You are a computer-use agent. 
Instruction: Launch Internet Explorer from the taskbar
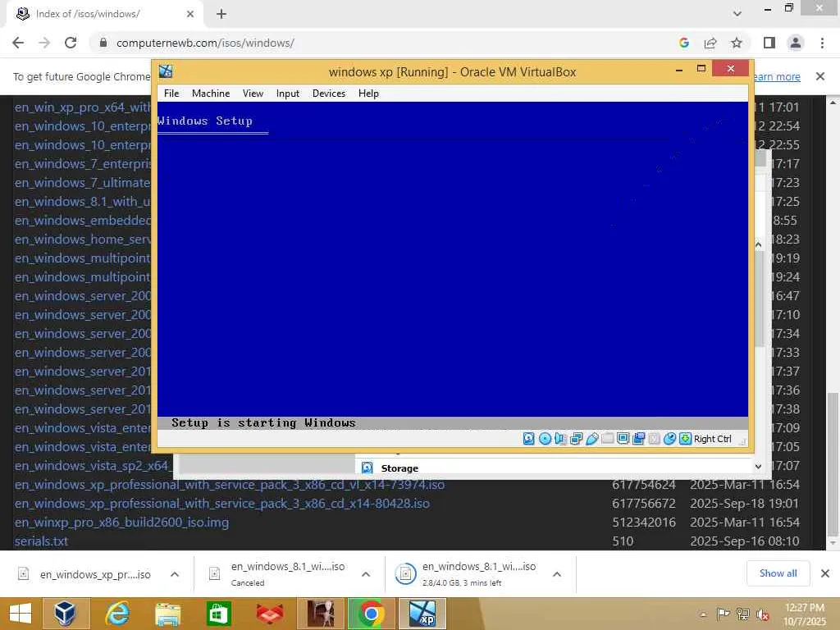[x=117, y=614]
